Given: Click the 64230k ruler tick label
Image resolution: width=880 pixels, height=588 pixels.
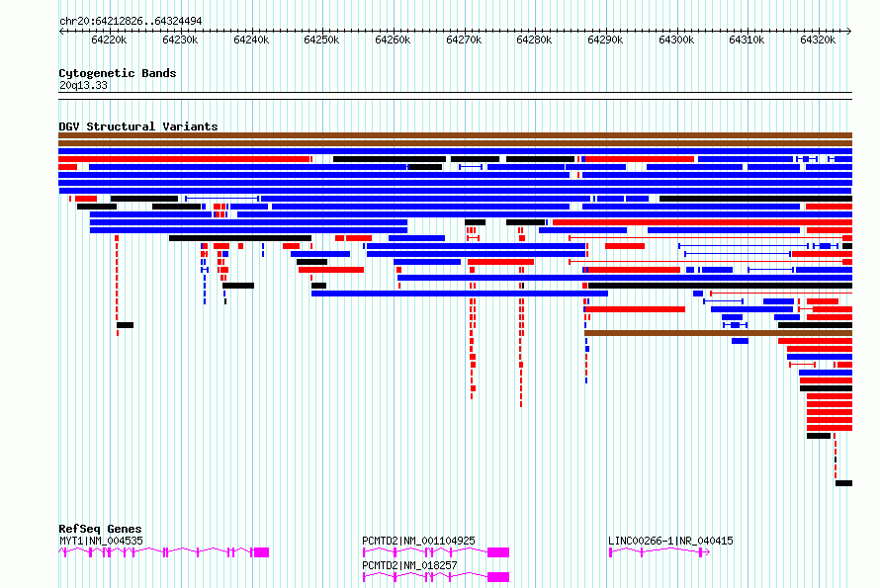Looking at the screenshot, I should click(180, 40).
